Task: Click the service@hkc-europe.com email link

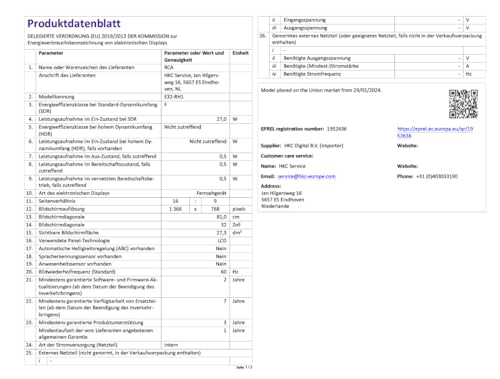Action: point(306,176)
